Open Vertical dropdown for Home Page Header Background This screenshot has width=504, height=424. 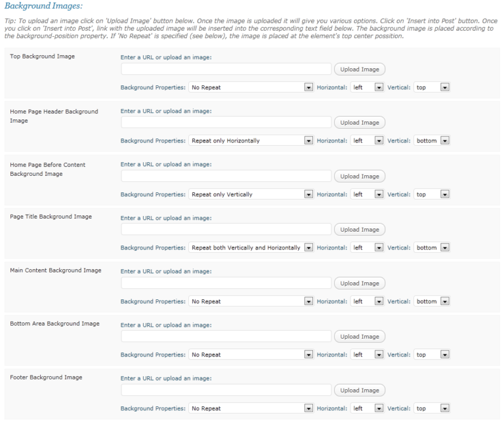(x=431, y=140)
